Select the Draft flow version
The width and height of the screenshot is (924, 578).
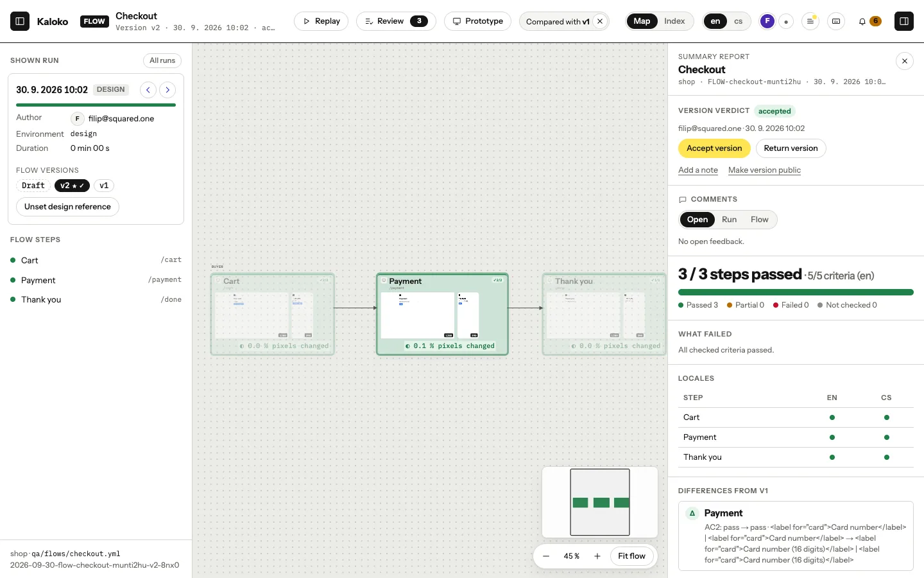[x=33, y=186]
